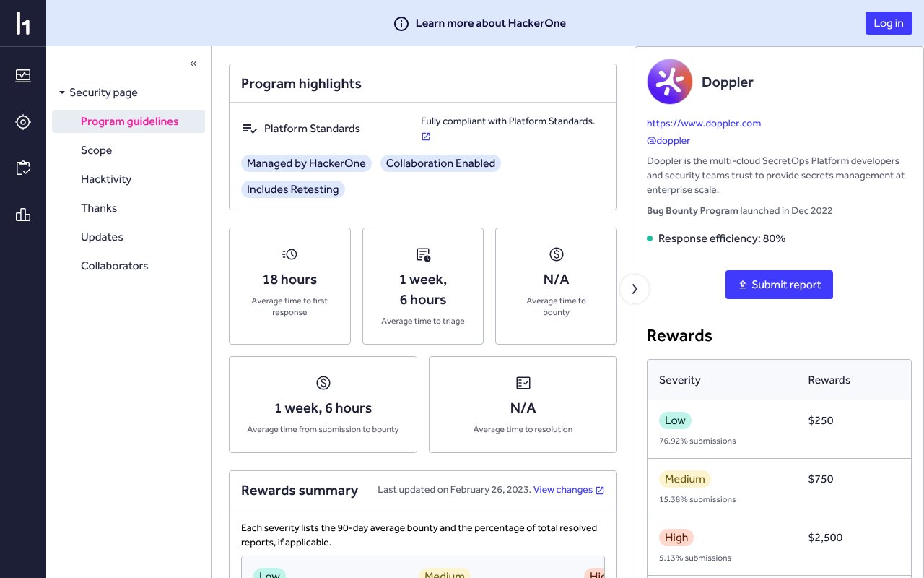Open the external link next to Platform Standards compliance
This screenshot has width=924, height=578.
(x=426, y=137)
